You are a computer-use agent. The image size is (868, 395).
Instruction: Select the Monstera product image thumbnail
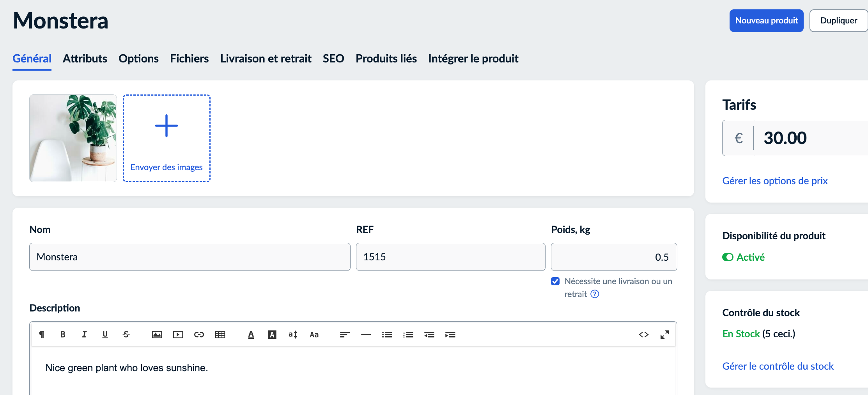pyautogui.click(x=73, y=138)
